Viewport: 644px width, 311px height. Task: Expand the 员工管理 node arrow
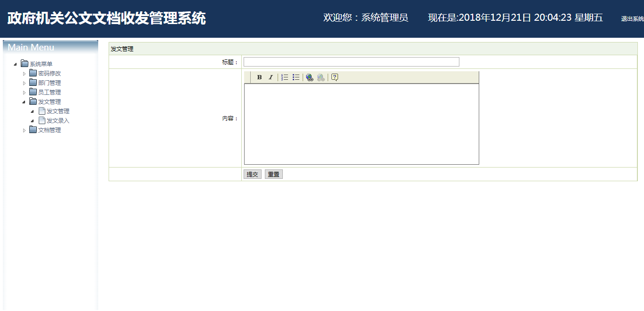point(24,92)
